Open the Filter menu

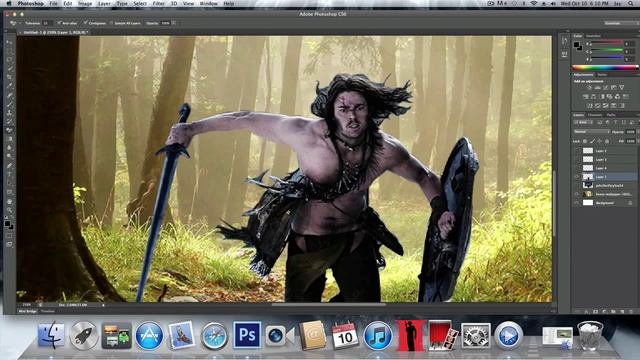(x=158, y=3)
